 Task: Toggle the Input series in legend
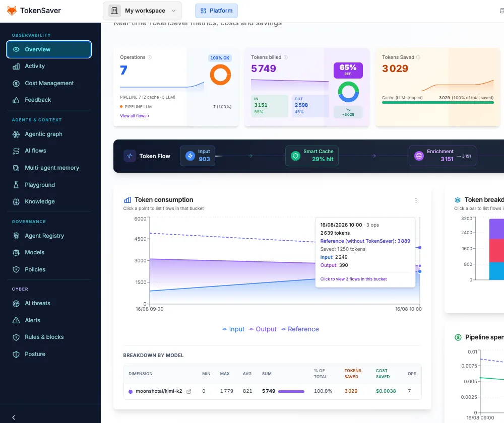click(233, 329)
